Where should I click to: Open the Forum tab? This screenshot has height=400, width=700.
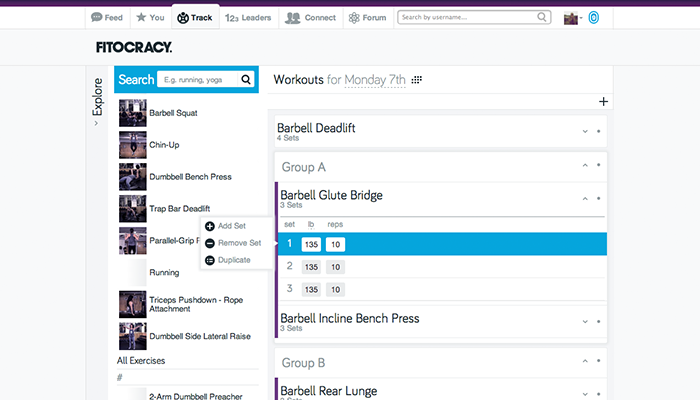[x=367, y=18]
